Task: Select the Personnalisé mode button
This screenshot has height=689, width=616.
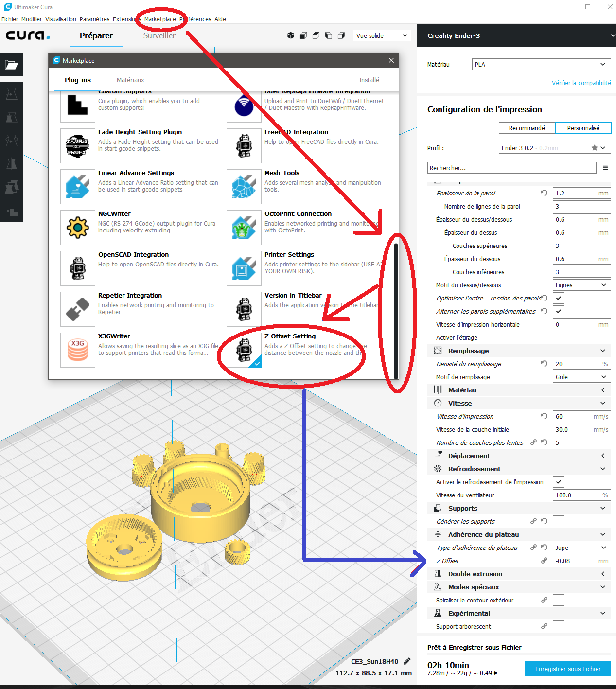Action: pyautogui.click(x=583, y=128)
